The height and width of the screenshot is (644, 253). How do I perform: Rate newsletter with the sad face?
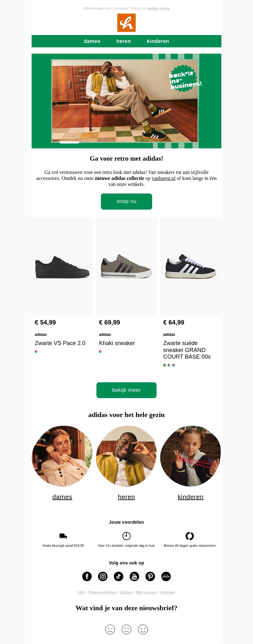(110, 629)
